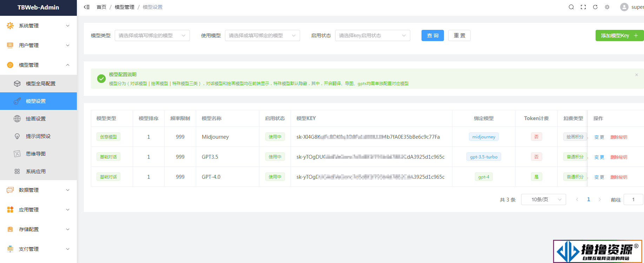Open 提示词预设 menu item
Image resolution: width=644 pixels, height=263 pixels.
tap(39, 136)
